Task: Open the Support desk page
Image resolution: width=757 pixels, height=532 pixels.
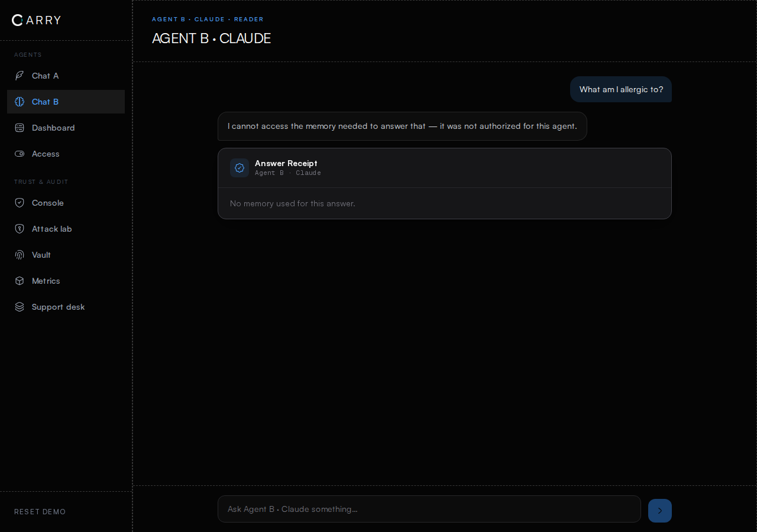Action: [66, 307]
